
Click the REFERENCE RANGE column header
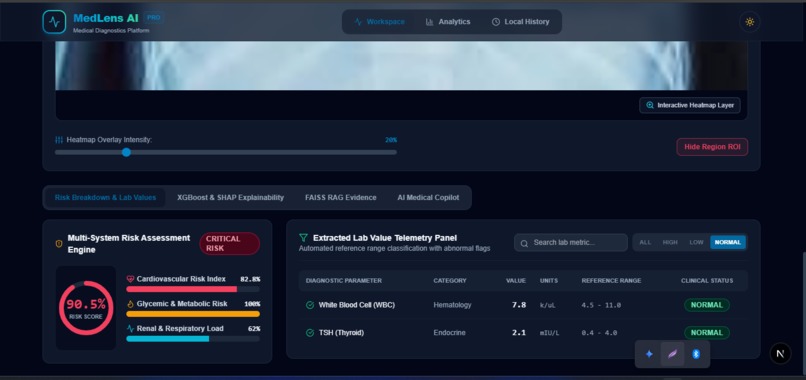pos(611,281)
